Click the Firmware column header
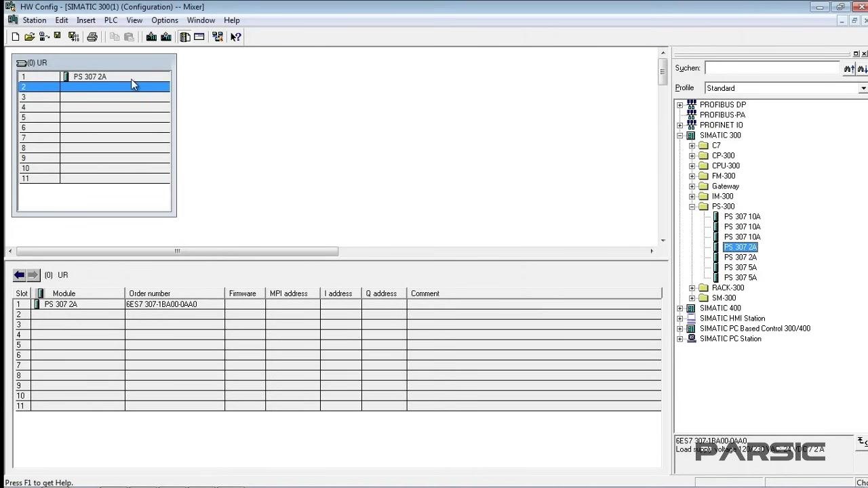The width and height of the screenshot is (868, 488). pos(245,293)
